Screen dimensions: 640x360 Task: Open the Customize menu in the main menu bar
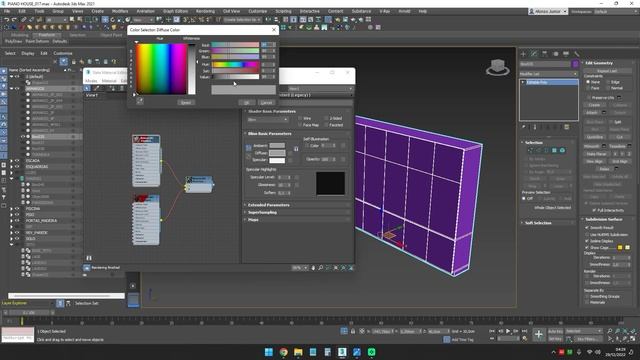point(258,11)
